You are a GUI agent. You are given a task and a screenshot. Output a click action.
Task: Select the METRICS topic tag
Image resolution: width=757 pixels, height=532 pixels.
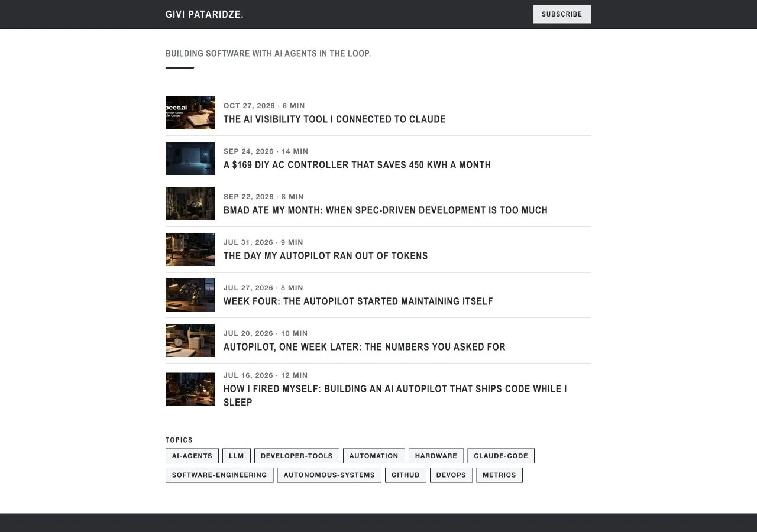point(499,475)
